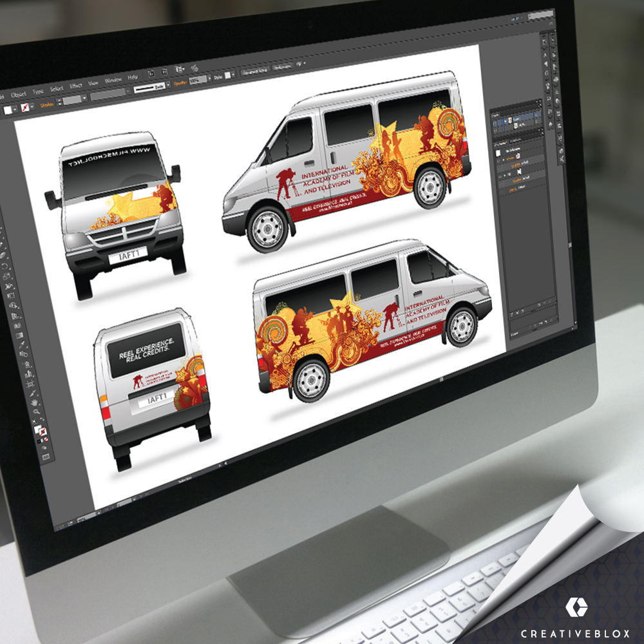Collapse the top layer disclosure triangle

[x=506, y=121]
